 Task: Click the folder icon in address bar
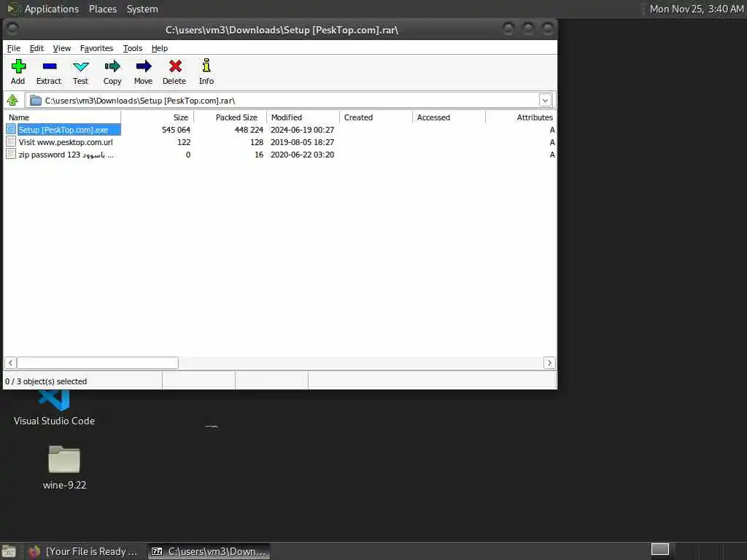pos(36,101)
